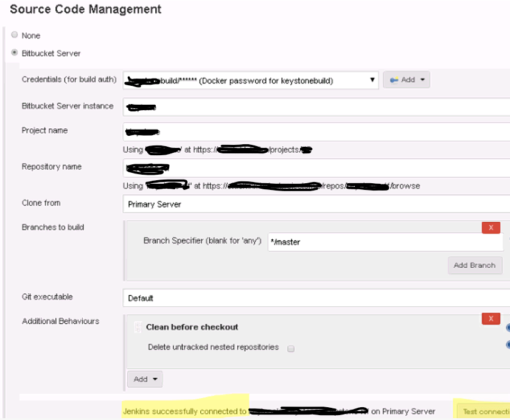Remove Clean before checkout behaviour with red X
510x420 pixels.
(x=491, y=319)
